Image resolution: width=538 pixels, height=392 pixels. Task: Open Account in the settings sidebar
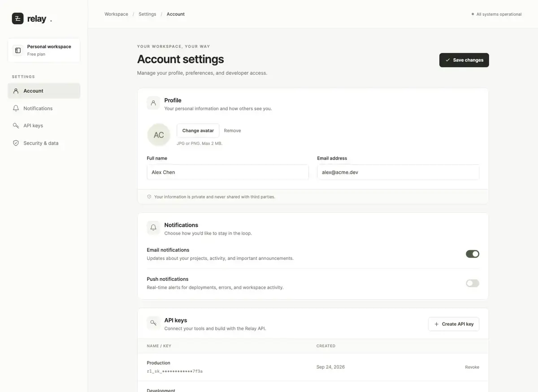(44, 91)
